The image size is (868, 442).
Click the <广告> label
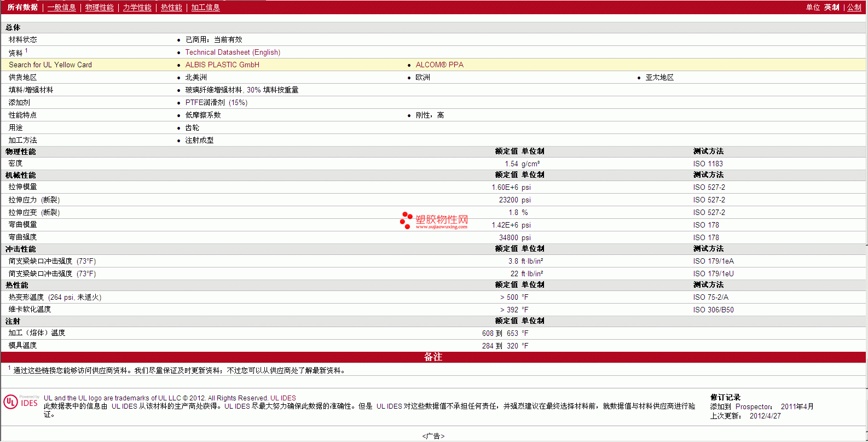click(433, 436)
